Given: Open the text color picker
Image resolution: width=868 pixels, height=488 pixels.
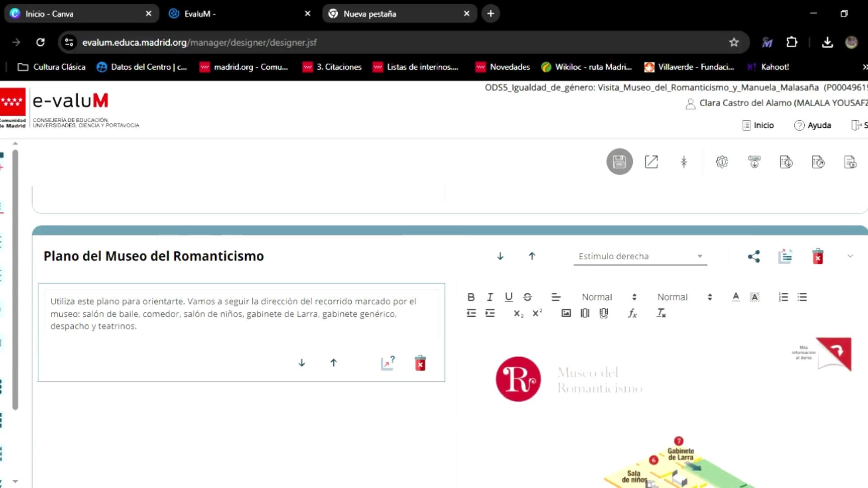Looking at the screenshot, I should click(736, 297).
